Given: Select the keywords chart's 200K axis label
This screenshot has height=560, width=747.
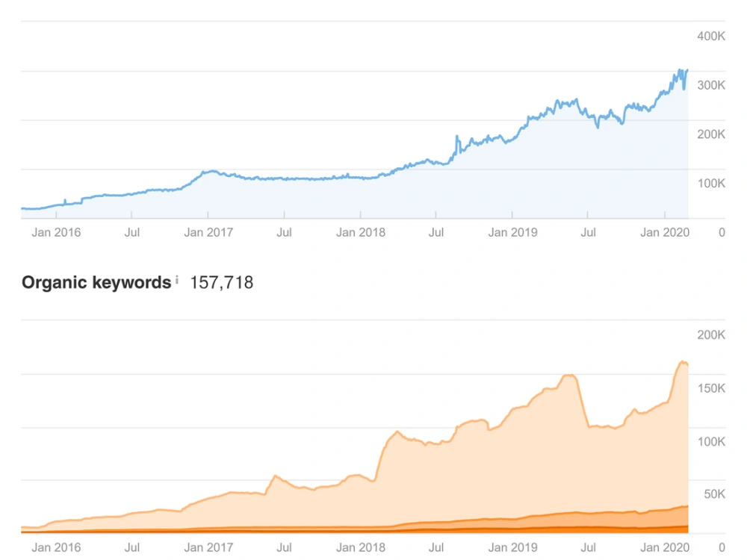Looking at the screenshot, I should (x=711, y=335).
